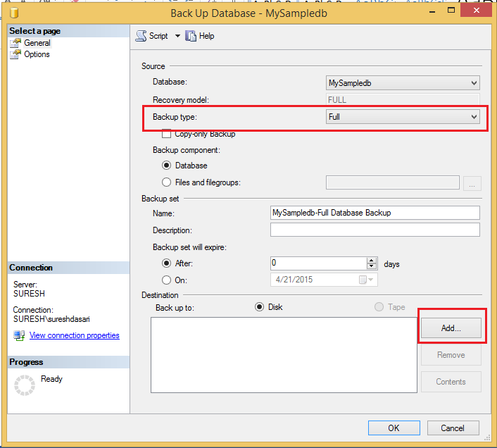Click the Add... destination button

[451, 328]
